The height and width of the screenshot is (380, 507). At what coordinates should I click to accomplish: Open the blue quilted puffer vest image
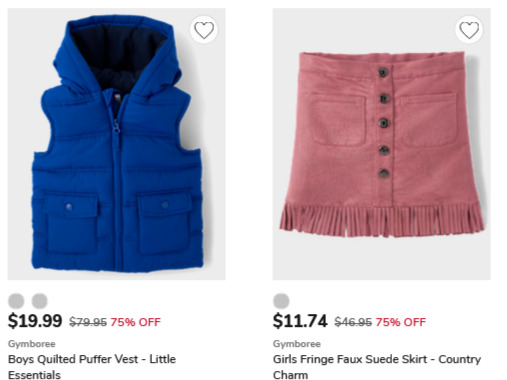117,144
